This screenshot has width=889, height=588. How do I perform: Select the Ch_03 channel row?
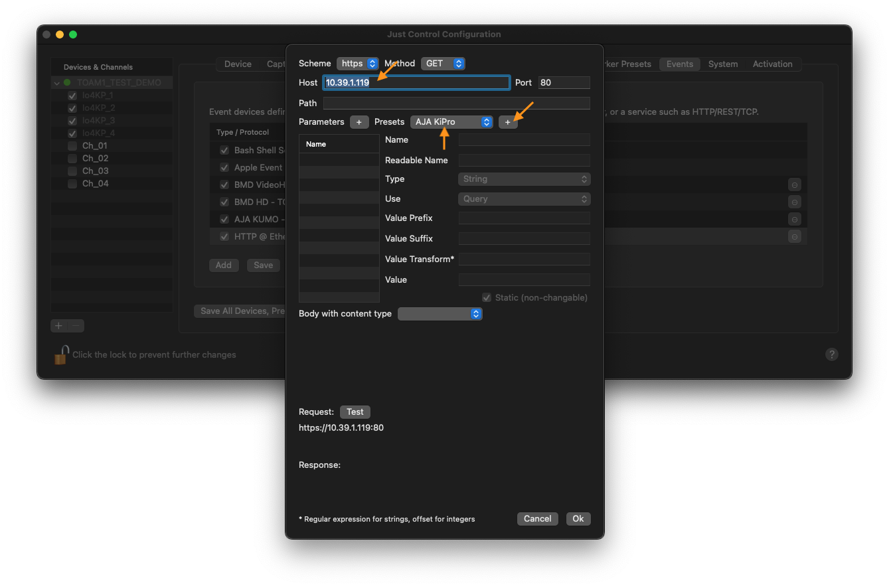coord(112,171)
